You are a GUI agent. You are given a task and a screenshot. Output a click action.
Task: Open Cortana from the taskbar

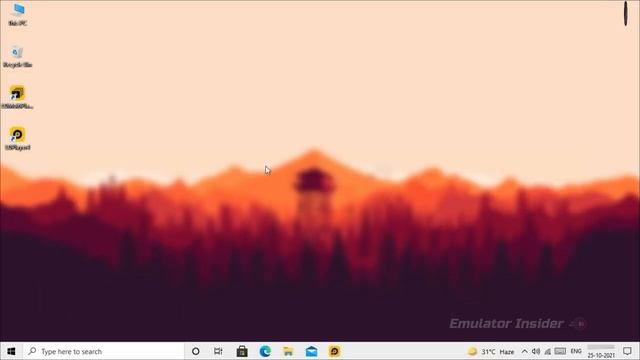coord(196,351)
